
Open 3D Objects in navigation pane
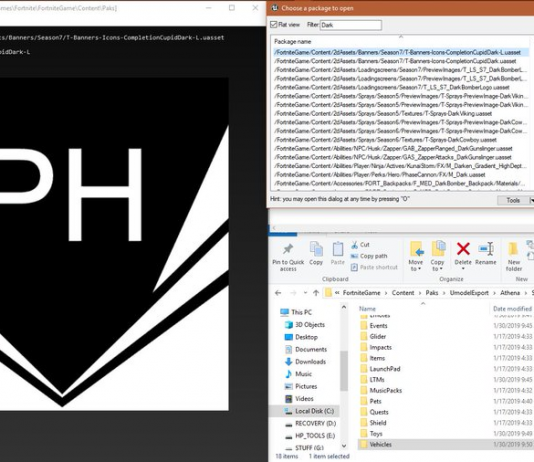tap(304, 324)
